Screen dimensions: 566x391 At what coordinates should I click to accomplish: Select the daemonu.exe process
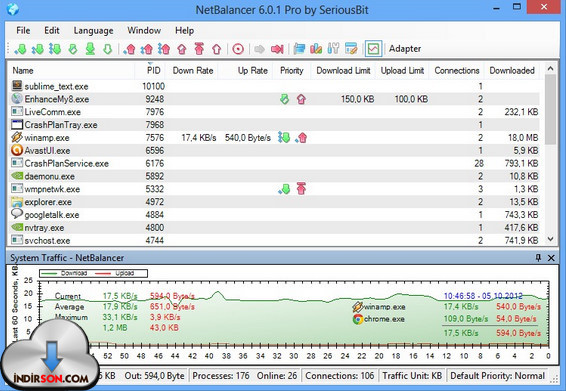point(274,176)
